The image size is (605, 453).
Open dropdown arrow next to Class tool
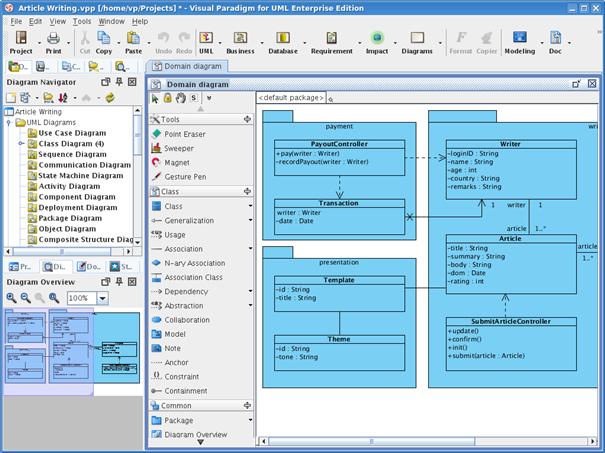click(250, 206)
